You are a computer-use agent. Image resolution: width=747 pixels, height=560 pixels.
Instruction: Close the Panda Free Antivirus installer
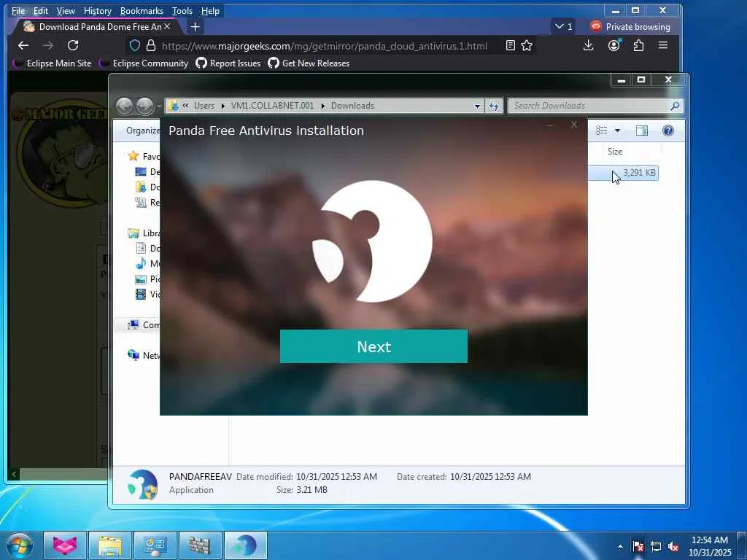[573, 124]
